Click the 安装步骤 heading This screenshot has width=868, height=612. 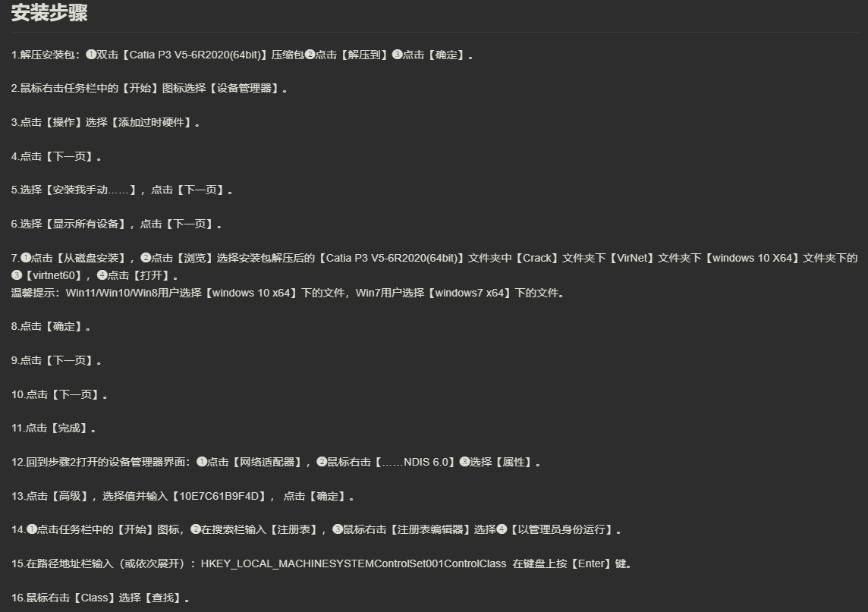pos(49,13)
